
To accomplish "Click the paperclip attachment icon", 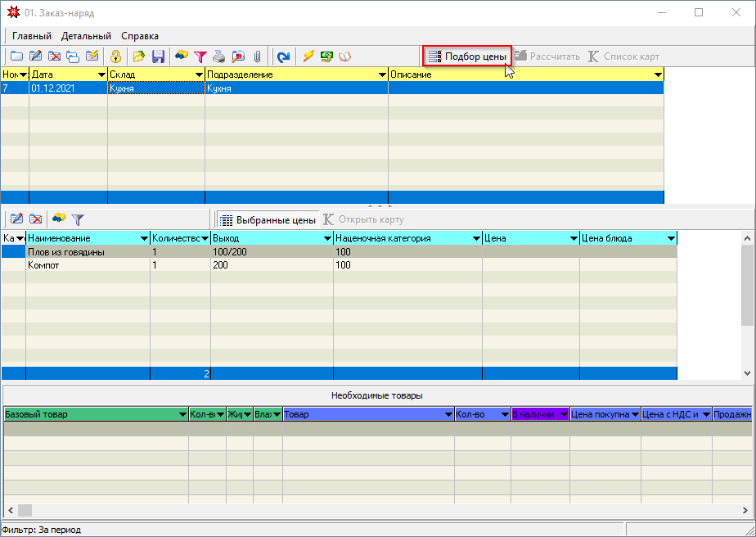I will point(257,56).
